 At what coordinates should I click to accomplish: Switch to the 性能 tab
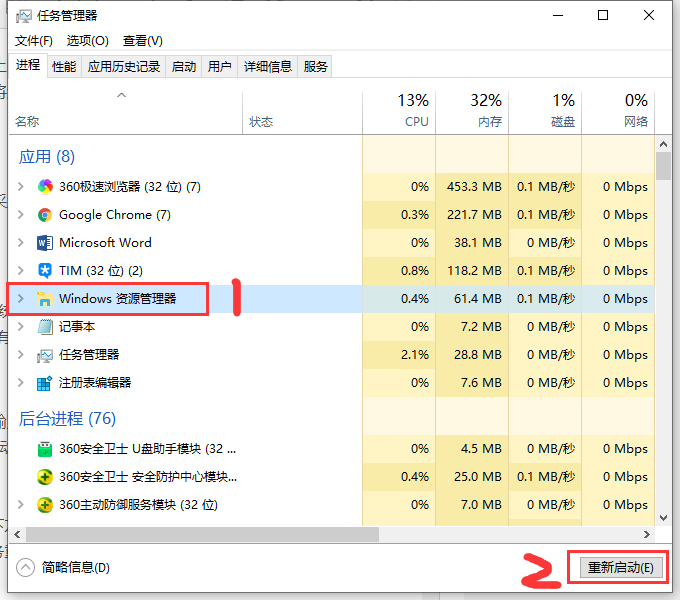[x=64, y=67]
